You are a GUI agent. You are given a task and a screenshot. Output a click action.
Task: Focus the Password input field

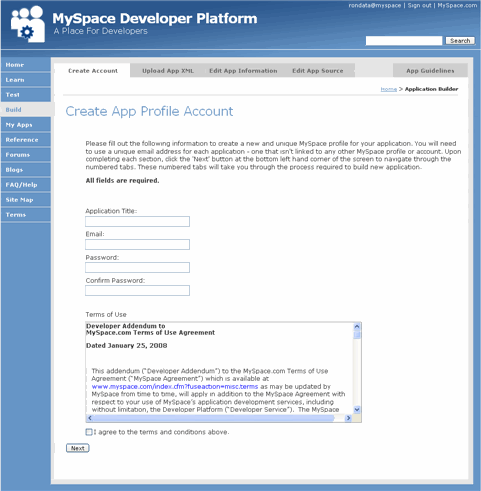click(x=137, y=267)
